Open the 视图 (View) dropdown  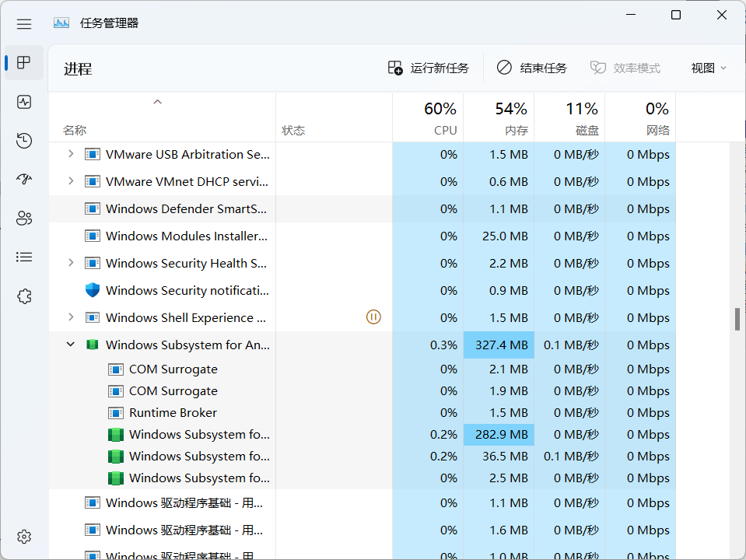pyautogui.click(x=707, y=68)
